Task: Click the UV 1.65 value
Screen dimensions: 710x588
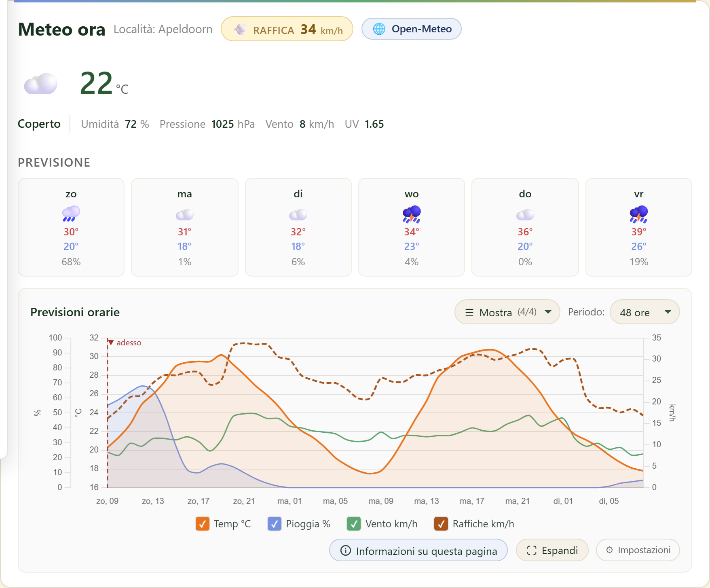Action: pyautogui.click(x=364, y=124)
